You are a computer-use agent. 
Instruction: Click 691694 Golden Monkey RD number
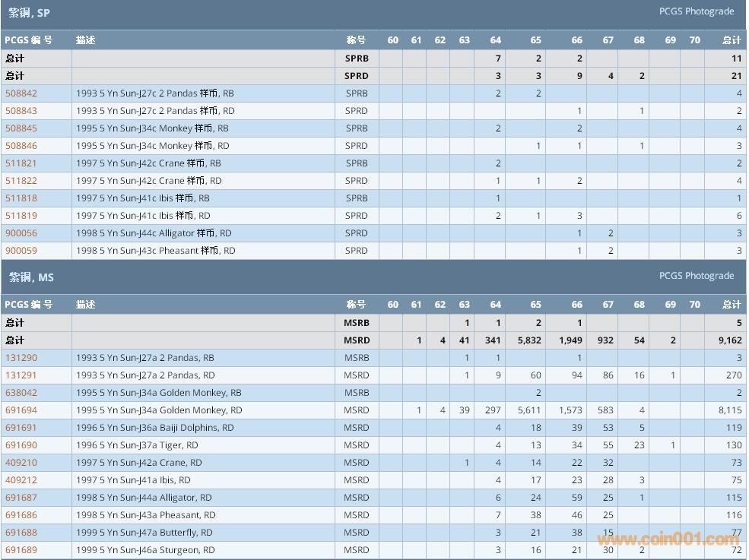[21, 410]
